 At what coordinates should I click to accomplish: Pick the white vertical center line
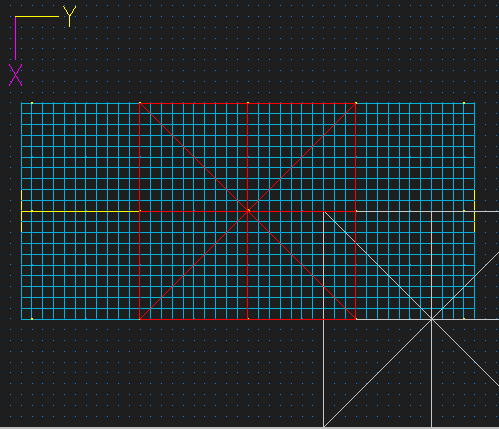(x=431, y=319)
